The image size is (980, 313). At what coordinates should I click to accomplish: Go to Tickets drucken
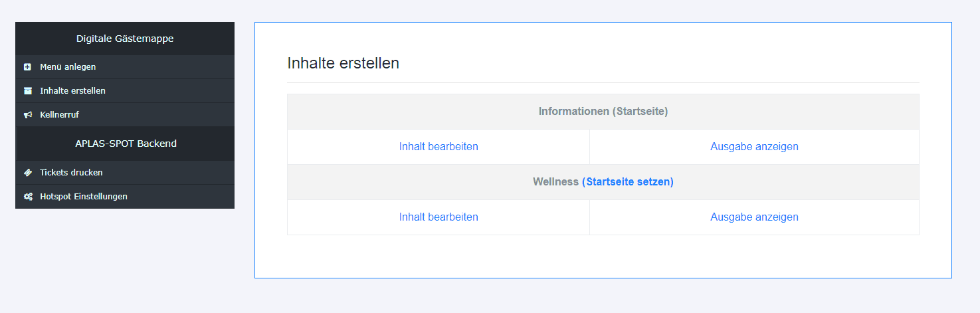[125, 173]
